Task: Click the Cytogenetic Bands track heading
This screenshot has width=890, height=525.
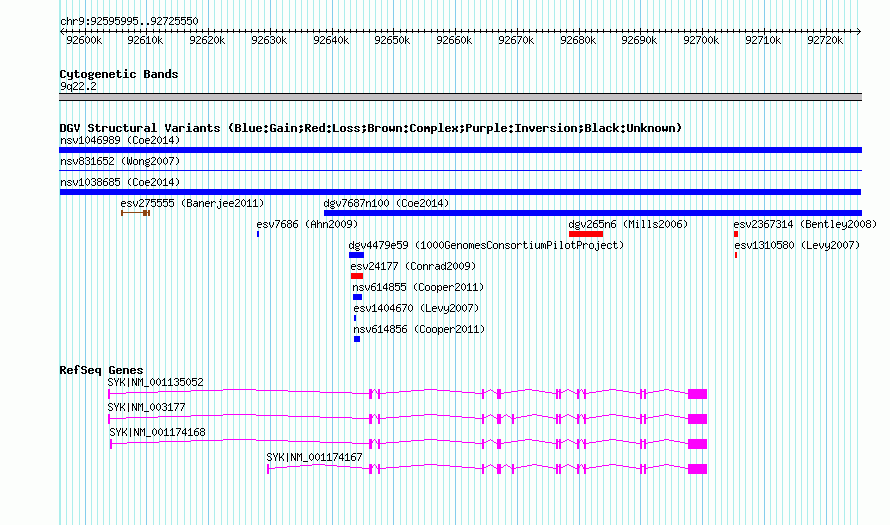Action: [x=119, y=74]
